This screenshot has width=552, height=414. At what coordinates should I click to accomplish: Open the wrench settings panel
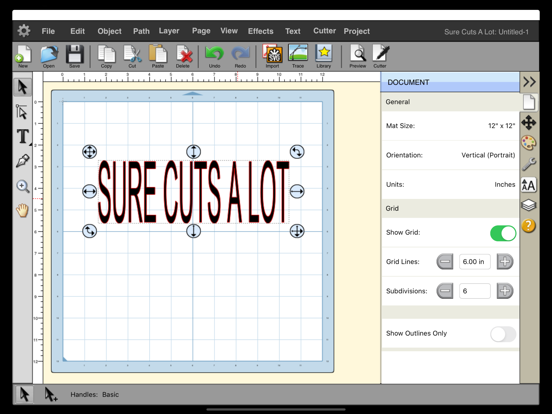pyautogui.click(x=529, y=164)
